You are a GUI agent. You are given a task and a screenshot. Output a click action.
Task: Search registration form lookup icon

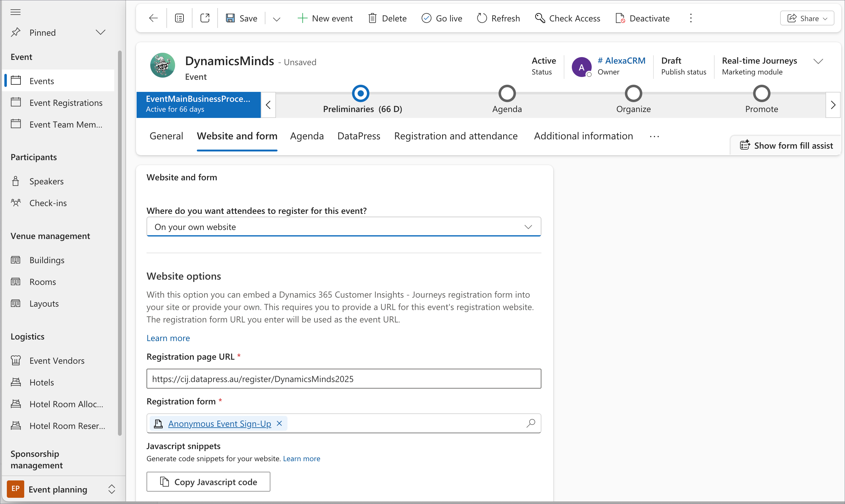click(531, 423)
